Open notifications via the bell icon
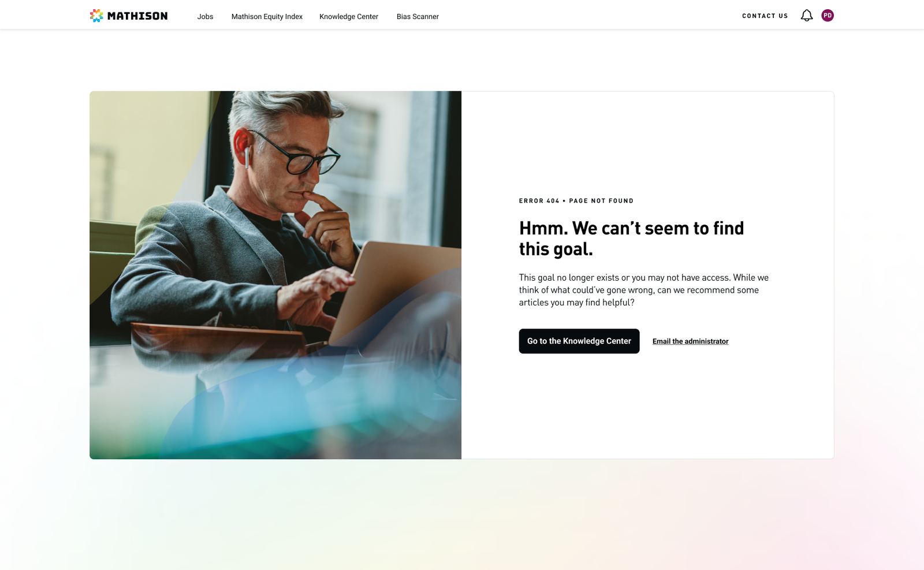Viewport: 924px width, 570px height. pyautogui.click(x=807, y=16)
